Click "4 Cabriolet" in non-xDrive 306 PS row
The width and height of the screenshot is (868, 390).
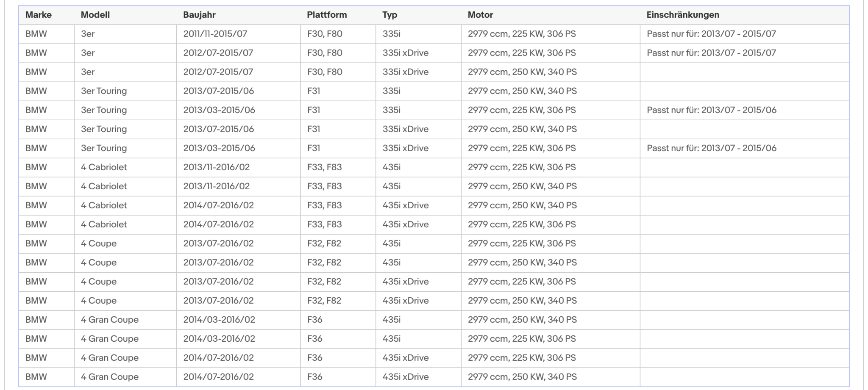tap(104, 167)
